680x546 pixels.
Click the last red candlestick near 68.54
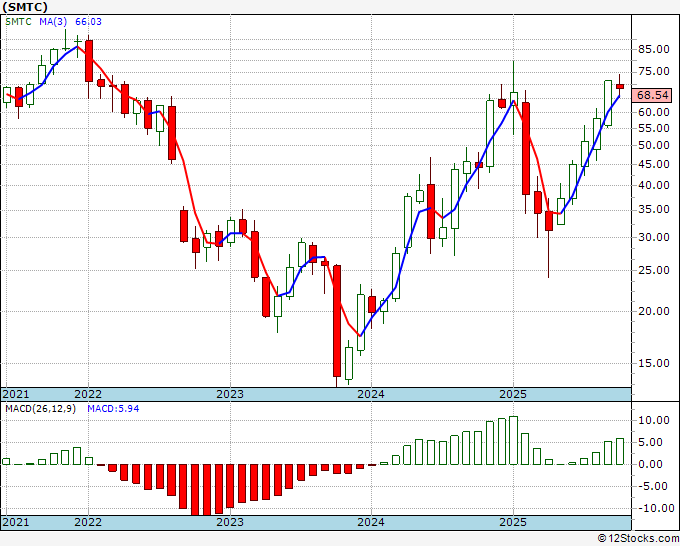tap(620, 86)
